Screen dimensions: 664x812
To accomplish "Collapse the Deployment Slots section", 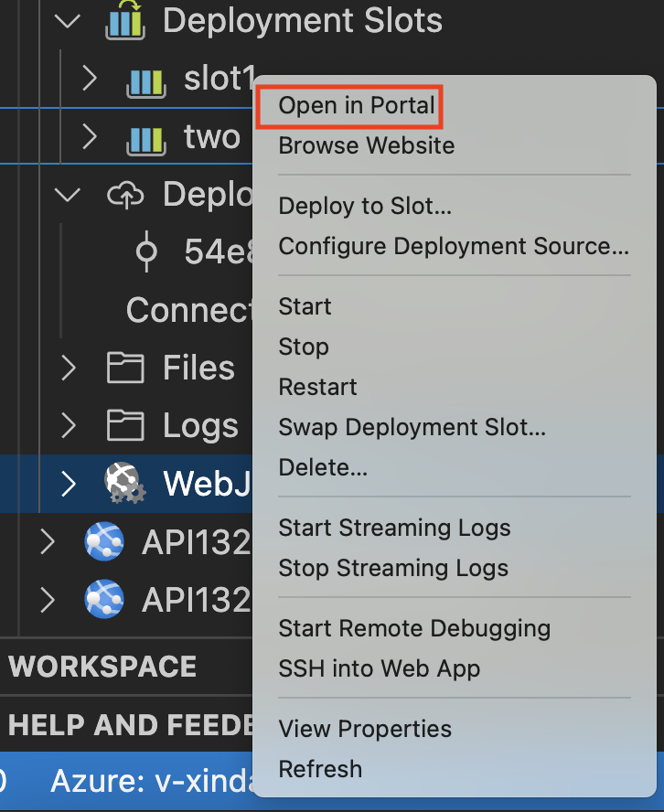I will 67,20.
